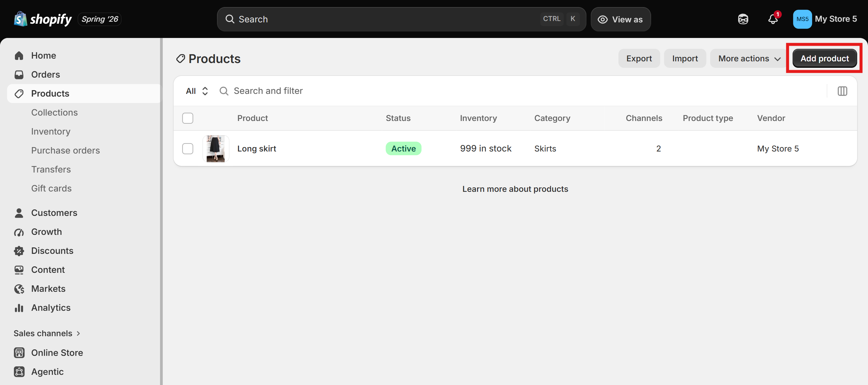The image size is (868, 385).
Task: Click the Orders inbox icon
Action: click(x=19, y=75)
